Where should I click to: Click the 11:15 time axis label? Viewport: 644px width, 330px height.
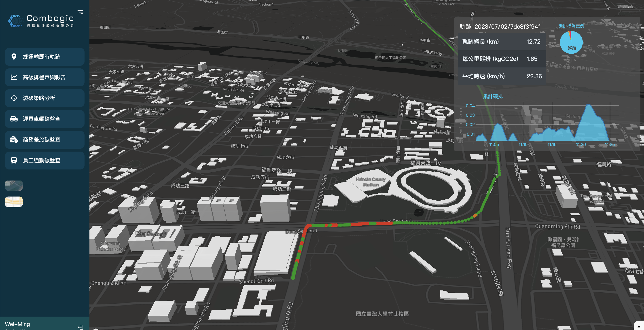point(552,144)
